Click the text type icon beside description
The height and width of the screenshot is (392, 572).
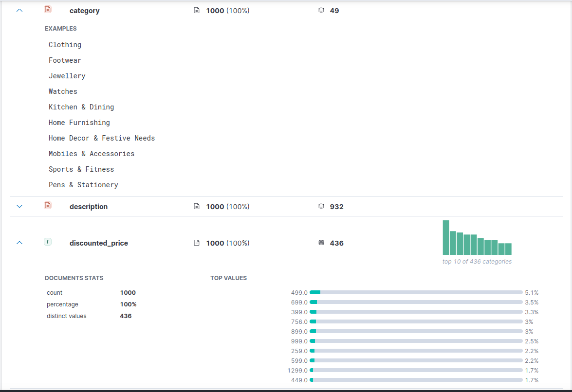tap(48, 205)
